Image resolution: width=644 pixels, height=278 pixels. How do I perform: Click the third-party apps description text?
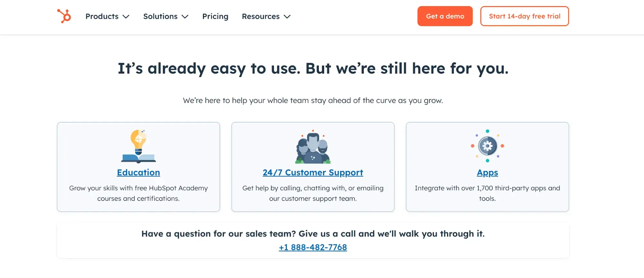pyautogui.click(x=487, y=193)
